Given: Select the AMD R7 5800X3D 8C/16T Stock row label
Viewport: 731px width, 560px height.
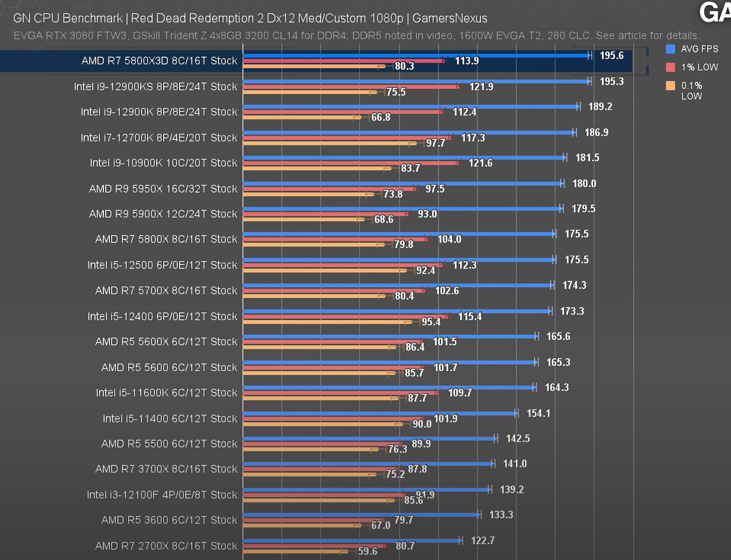Looking at the screenshot, I should 159,61.
